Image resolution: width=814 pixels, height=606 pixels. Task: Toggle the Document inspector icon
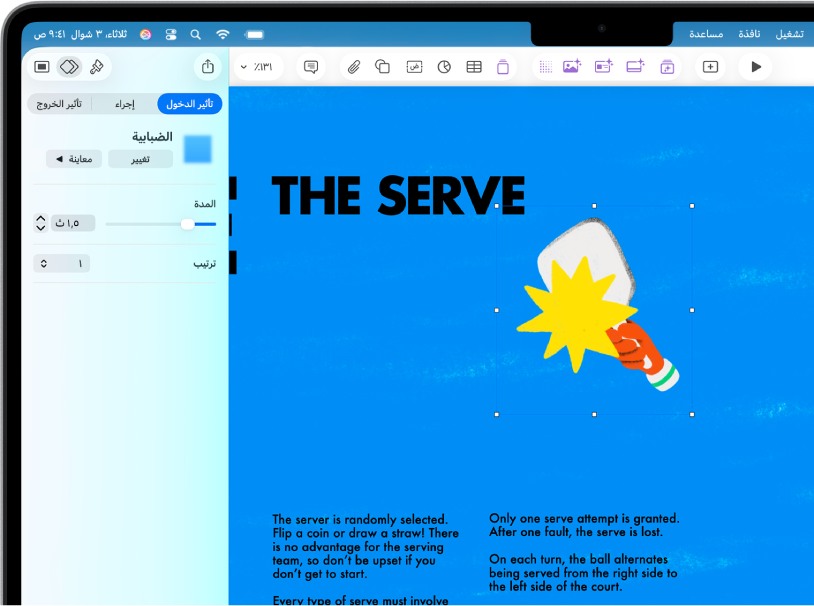click(42, 66)
